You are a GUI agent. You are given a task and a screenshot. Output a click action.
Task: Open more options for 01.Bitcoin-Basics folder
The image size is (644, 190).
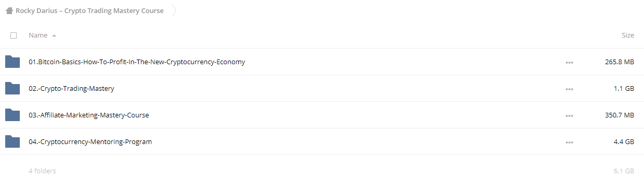[569, 62]
